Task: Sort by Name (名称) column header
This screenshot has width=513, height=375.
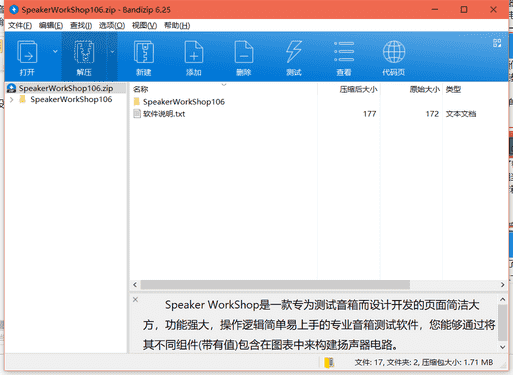Action: click(140, 89)
